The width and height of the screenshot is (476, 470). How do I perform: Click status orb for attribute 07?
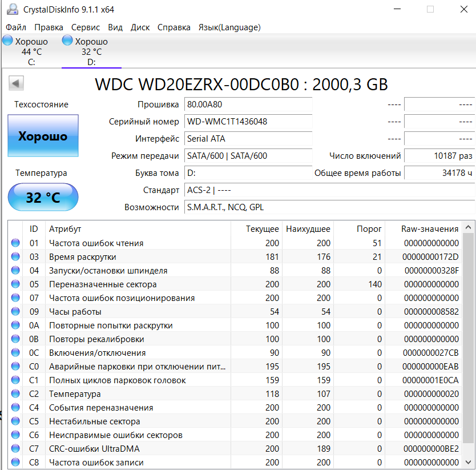click(x=15, y=298)
